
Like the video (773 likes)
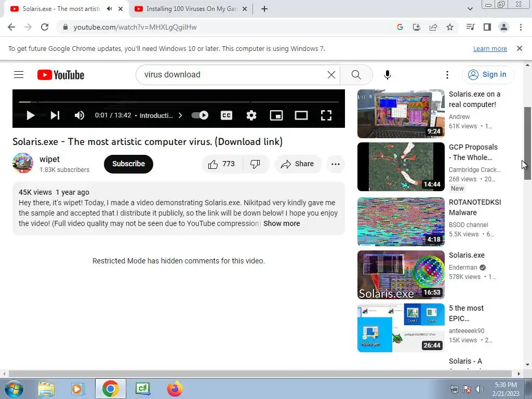(x=222, y=164)
